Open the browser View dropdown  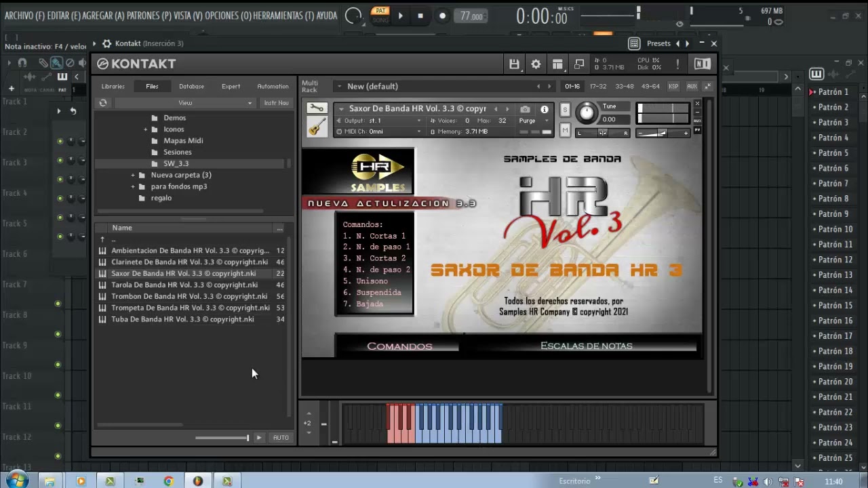coord(185,103)
